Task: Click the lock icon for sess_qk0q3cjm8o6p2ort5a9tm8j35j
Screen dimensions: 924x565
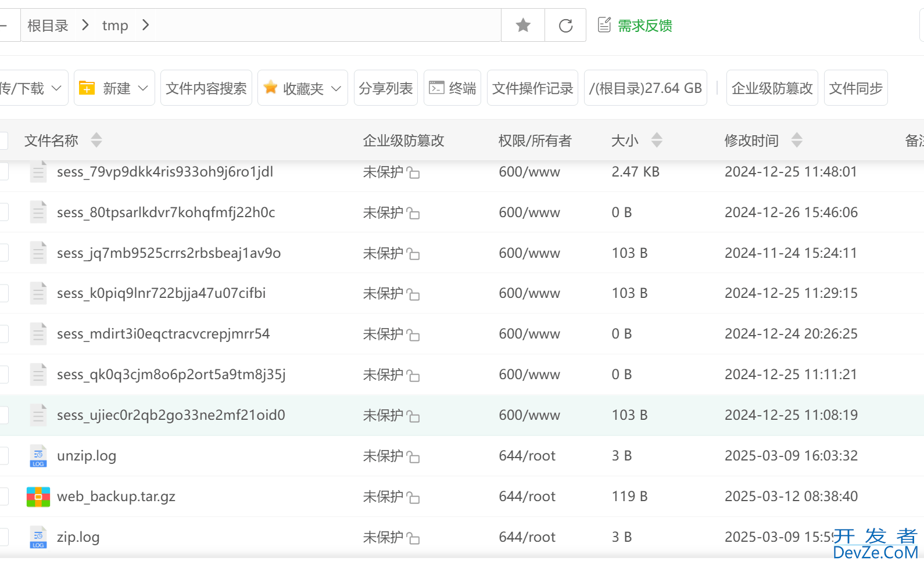Action: 413,375
